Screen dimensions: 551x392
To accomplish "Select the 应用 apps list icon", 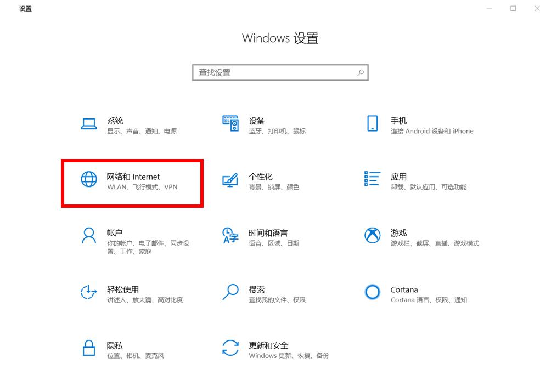I will pos(372,180).
